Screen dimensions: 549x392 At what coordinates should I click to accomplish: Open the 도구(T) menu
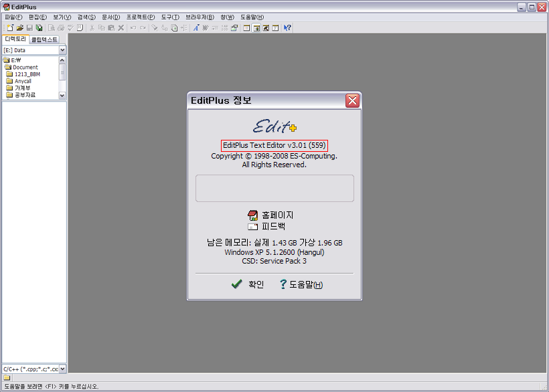pyautogui.click(x=170, y=17)
